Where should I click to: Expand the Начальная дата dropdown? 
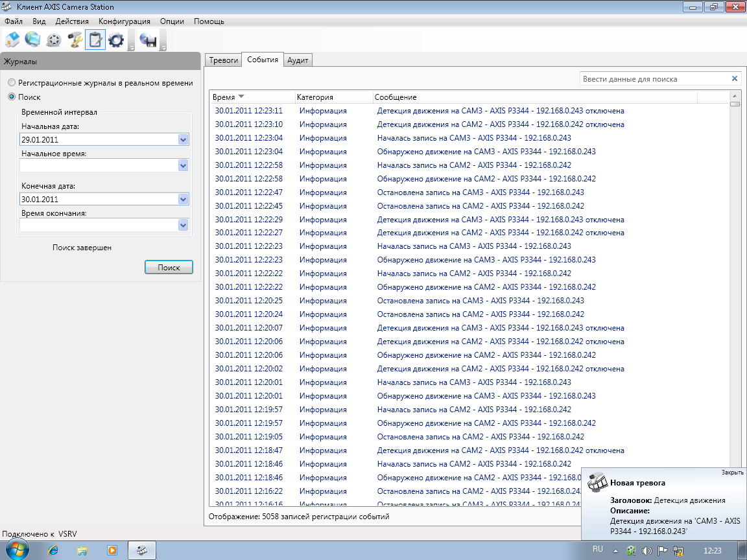coord(183,139)
